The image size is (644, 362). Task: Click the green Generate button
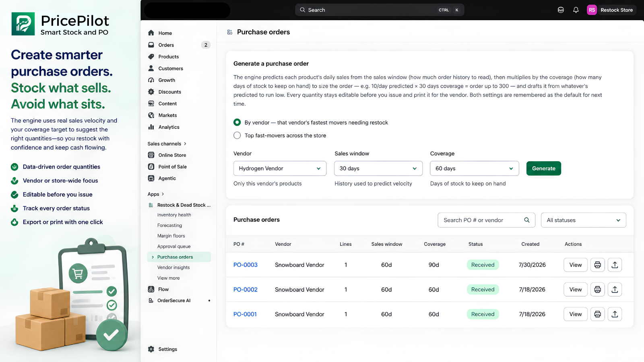pyautogui.click(x=544, y=169)
